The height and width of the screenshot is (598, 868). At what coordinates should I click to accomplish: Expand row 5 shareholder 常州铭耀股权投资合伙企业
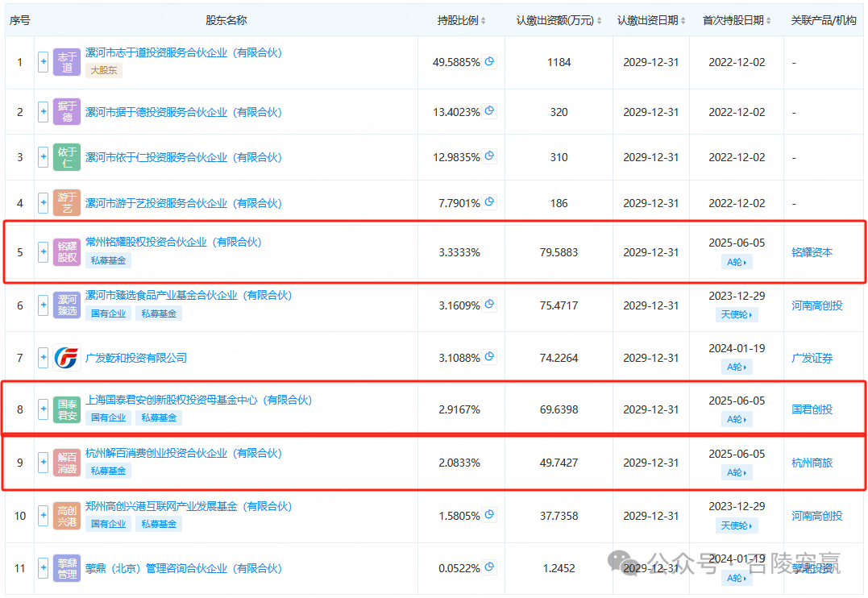coord(44,252)
